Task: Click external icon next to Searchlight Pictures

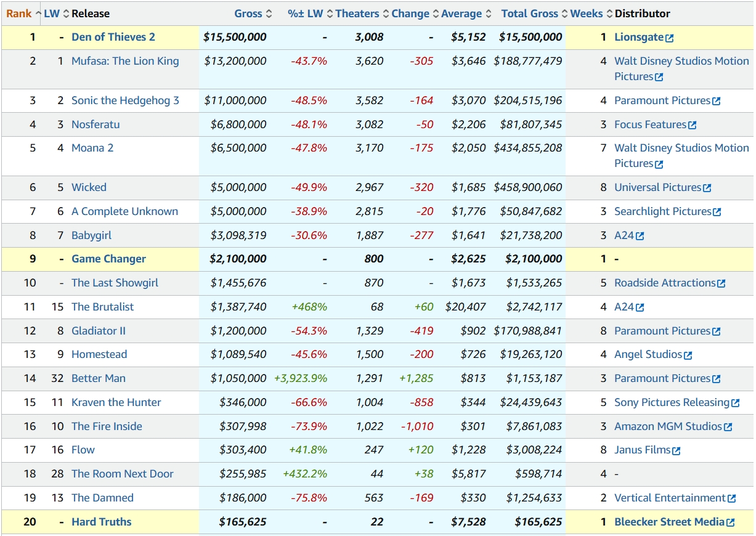Action: click(717, 213)
